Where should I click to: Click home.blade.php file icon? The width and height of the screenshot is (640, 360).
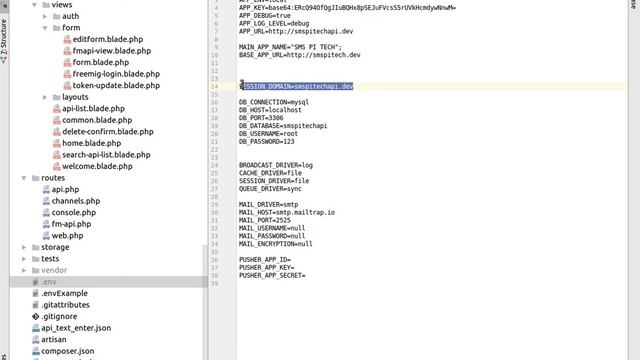[x=57, y=143]
